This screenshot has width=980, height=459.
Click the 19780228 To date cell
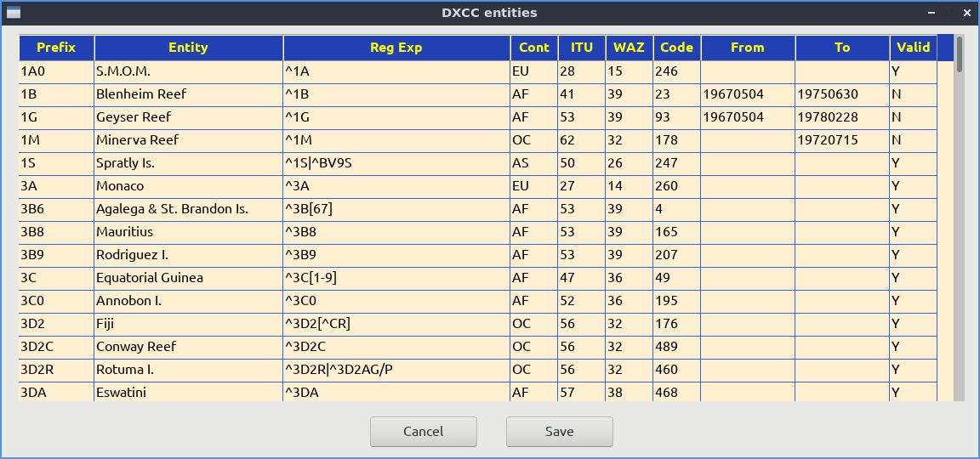click(842, 117)
